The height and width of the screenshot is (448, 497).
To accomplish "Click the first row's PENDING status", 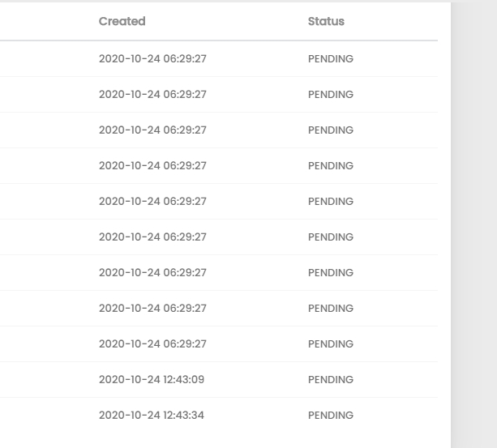I will (x=331, y=58).
